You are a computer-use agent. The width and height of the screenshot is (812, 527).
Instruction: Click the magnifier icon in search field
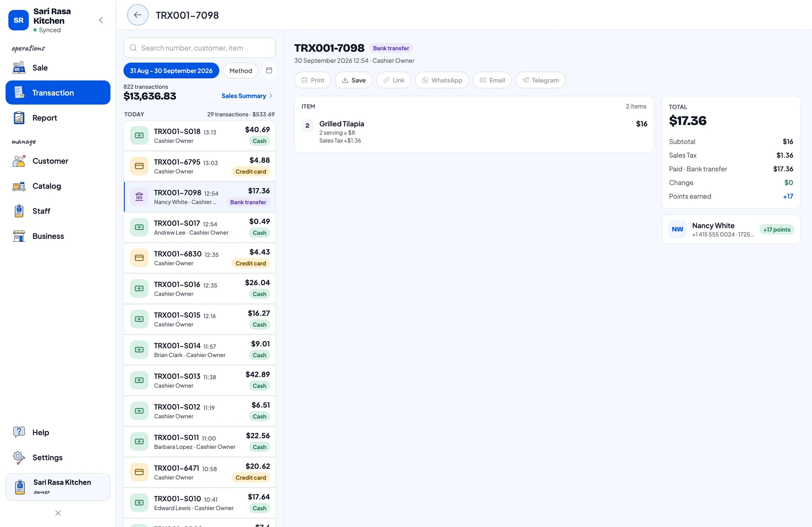(133, 48)
